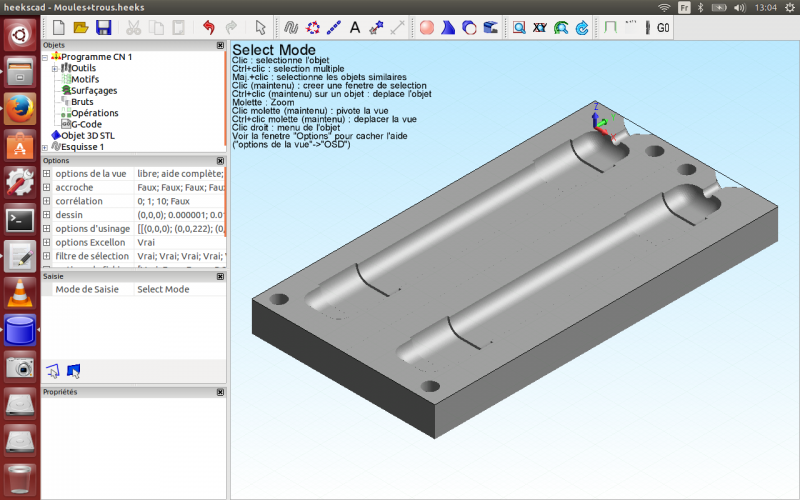This screenshot has width=800, height=500.
Task: Select the G-Code tree item
Action: 86,124
